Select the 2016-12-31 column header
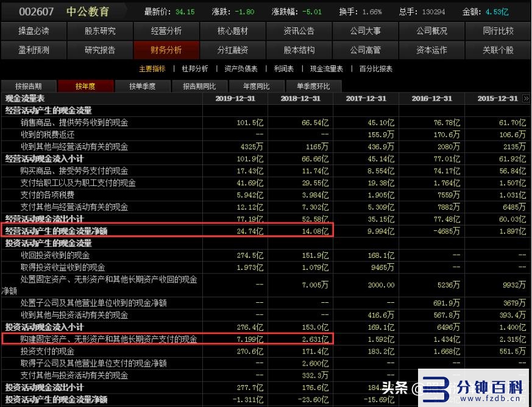This screenshot has height=407, width=532. click(x=432, y=99)
